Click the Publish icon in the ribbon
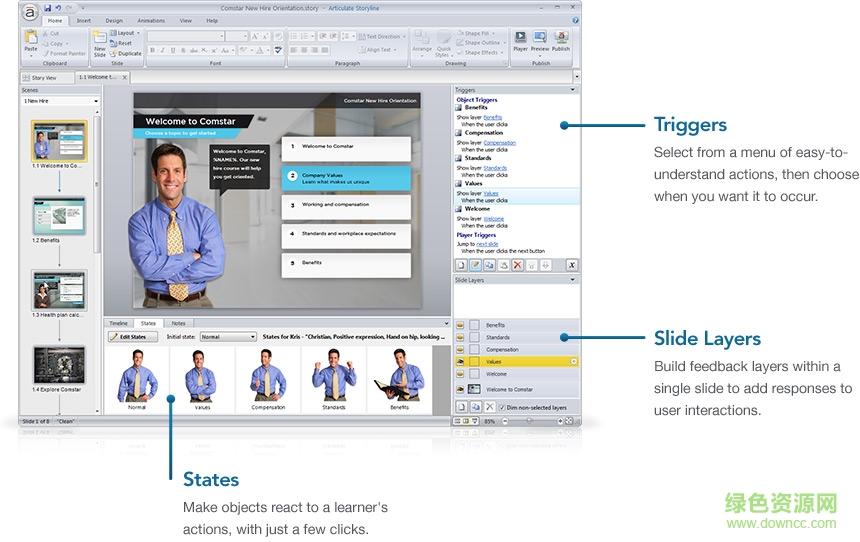The width and height of the screenshot is (860, 542). pyautogui.click(x=561, y=39)
